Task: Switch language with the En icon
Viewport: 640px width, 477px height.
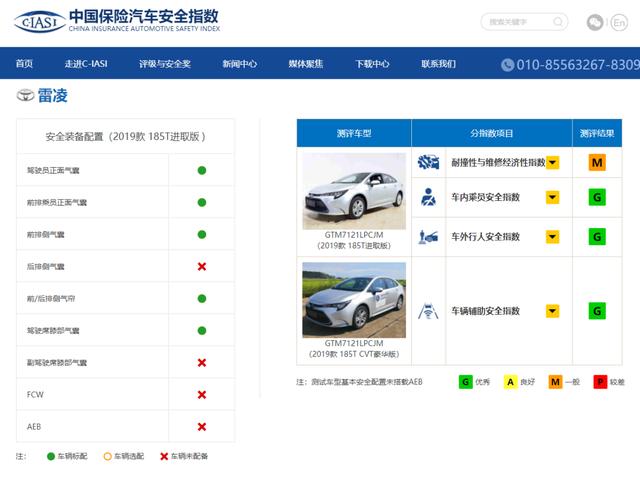Action: 619,22
